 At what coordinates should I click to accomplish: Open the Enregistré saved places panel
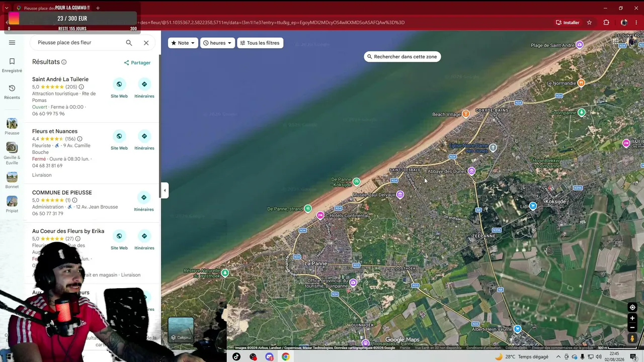(12, 65)
